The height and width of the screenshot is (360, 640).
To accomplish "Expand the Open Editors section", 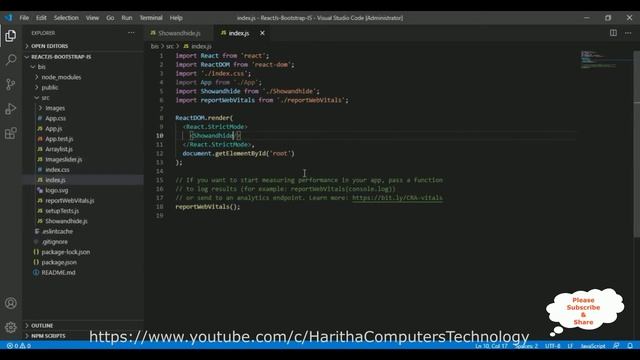I will click(83, 46).
